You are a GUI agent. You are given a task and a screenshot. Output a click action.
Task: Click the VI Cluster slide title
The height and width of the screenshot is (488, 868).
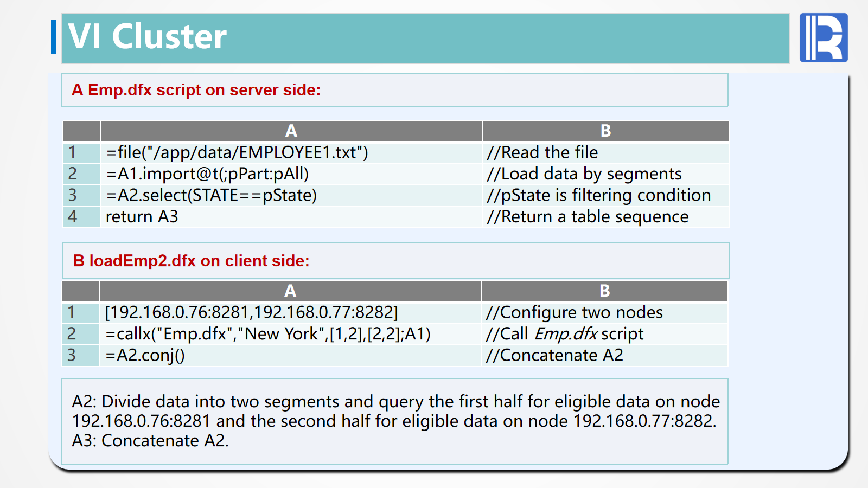(148, 37)
